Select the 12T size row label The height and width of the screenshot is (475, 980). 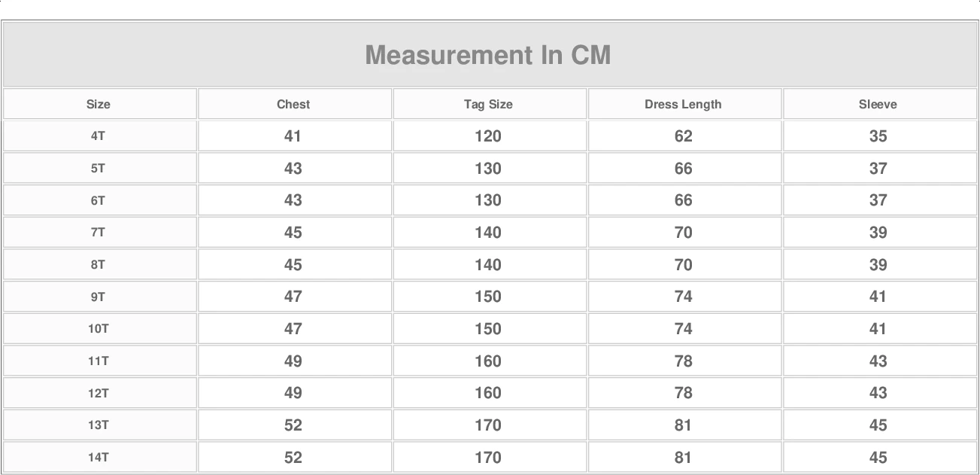tap(99, 393)
